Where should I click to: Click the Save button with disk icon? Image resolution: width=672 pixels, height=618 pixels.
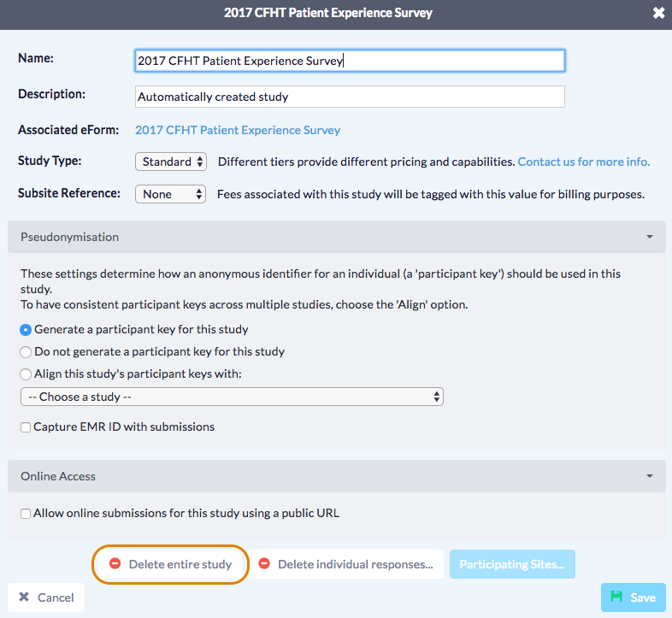click(633, 597)
